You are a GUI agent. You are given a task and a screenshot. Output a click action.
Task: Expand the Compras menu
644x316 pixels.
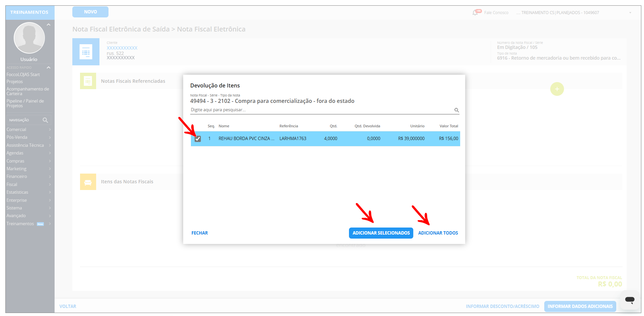coord(29,161)
